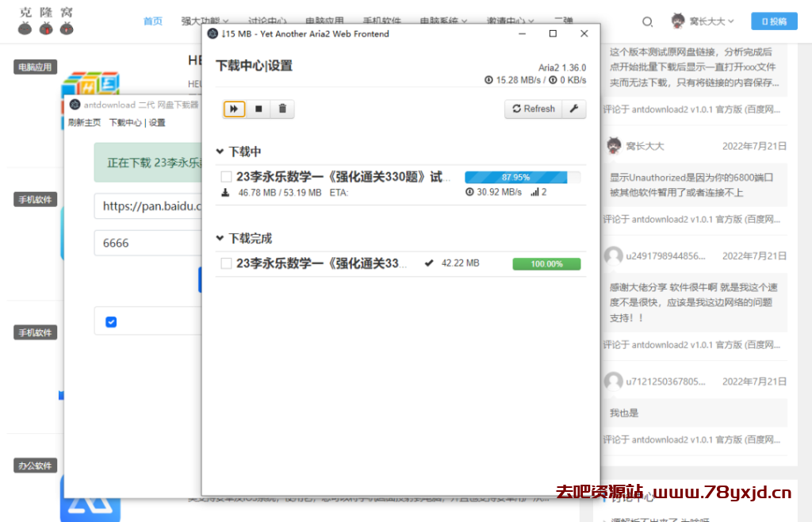Click the 首页 nav tab on website

(153, 21)
